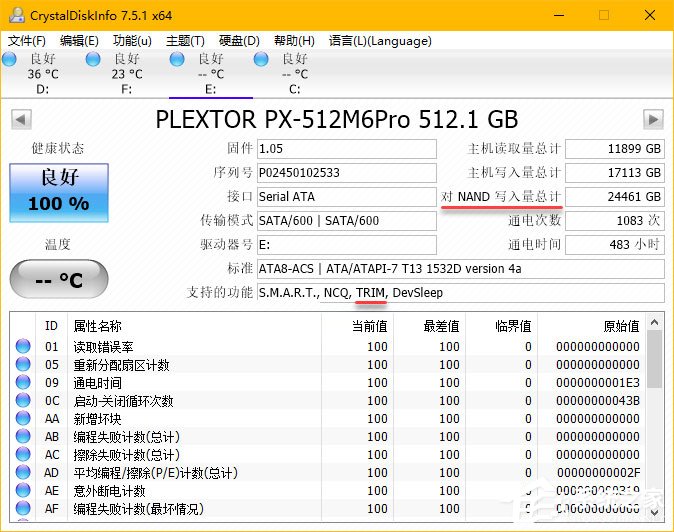Go to previous disk with left arrow
The height and width of the screenshot is (532, 674).
tap(21, 119)
